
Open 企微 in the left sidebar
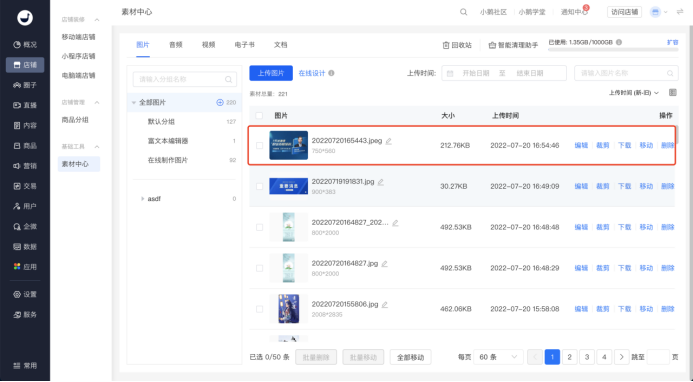[x=25, y=226]
